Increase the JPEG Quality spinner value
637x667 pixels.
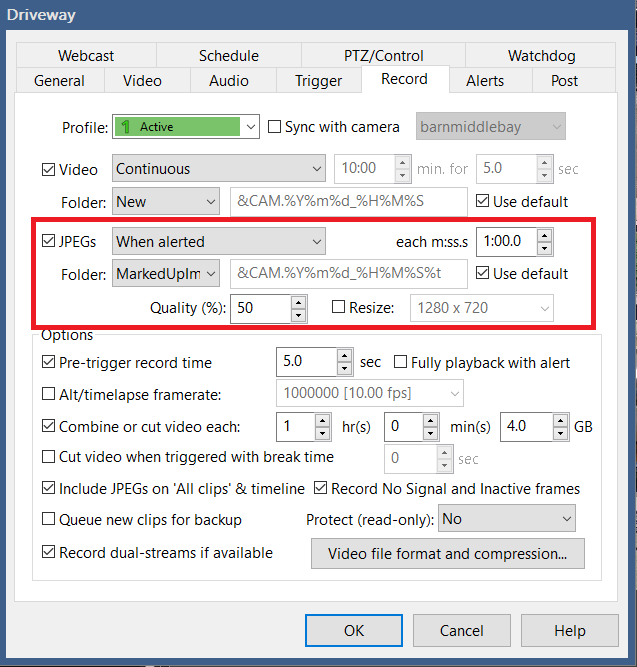[x=298, y=302]
